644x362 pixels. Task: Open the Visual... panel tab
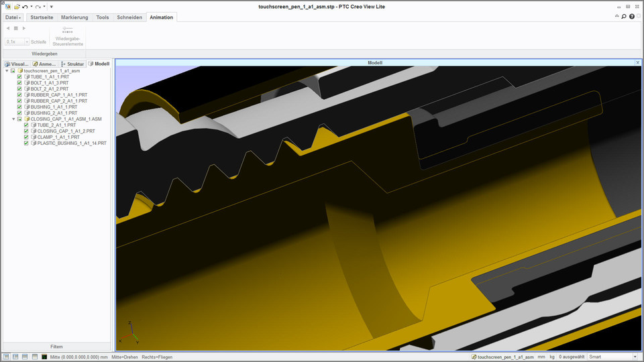(x=16, y=64)
